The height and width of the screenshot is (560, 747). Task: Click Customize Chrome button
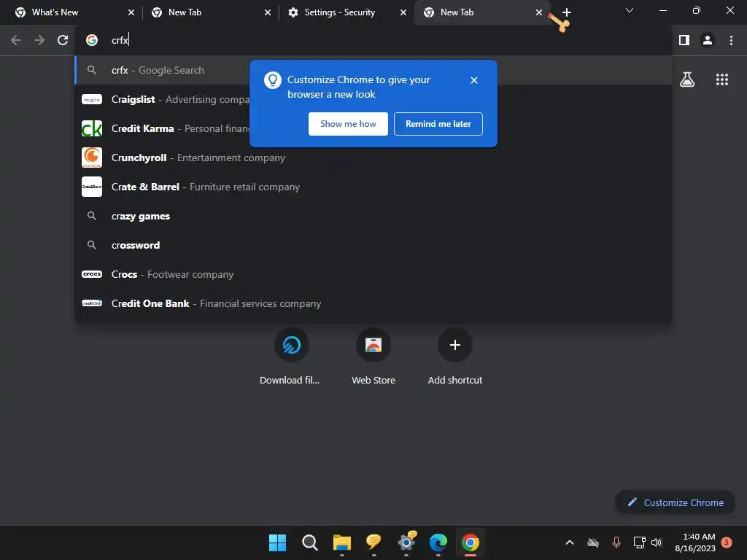pos(676,502)
